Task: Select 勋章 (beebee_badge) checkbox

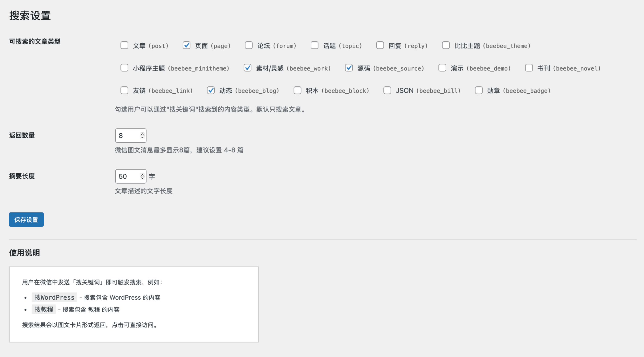Action: point(479,90)
